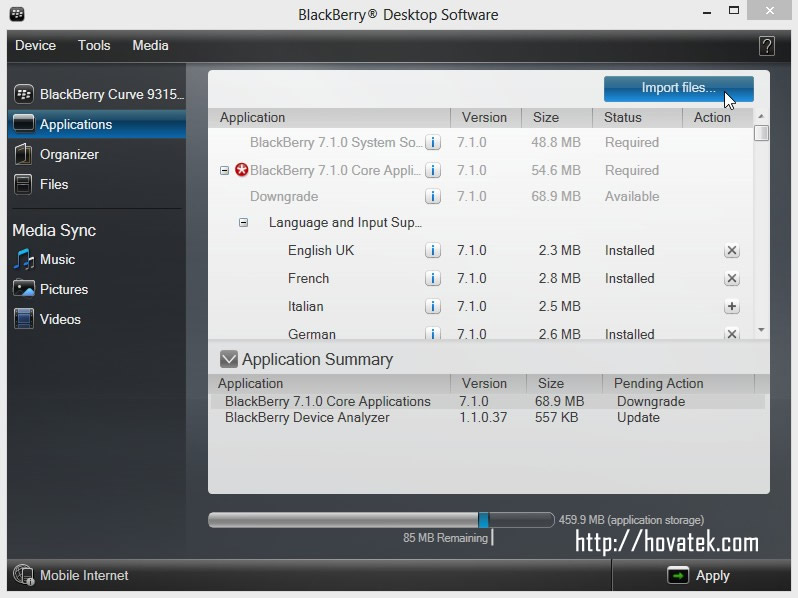Sort by Size column header
Screen dimensions: 798x598
557,118
